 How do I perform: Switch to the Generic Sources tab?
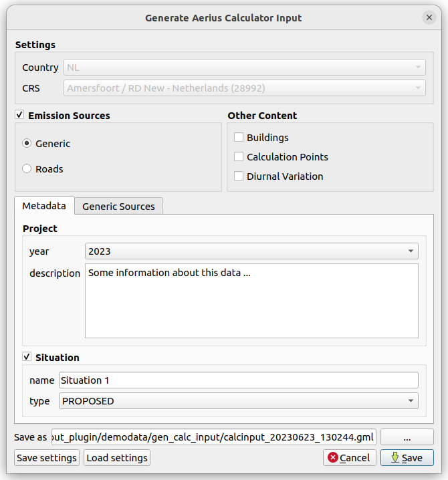[118, 207]
